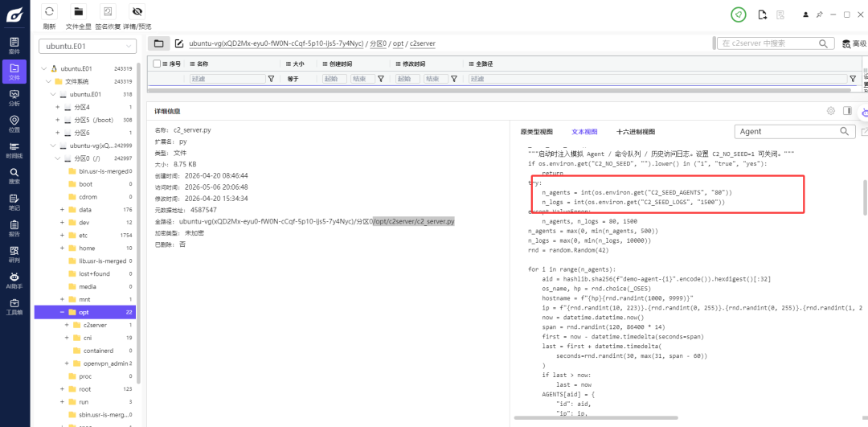Open the AI助手 assistant sidebar icon

[x=14, y=280]
